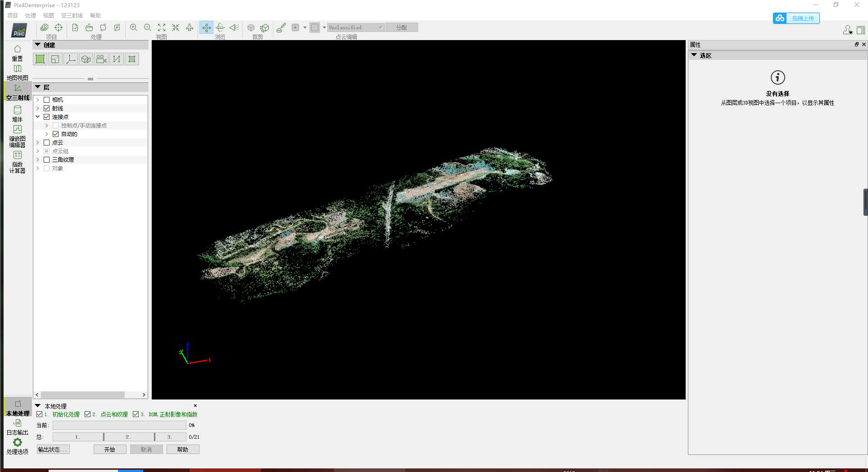The width and height of the screenshot is (868, 472).
Task: Uncheck the 射线 layer checkbox
Action: coord(47,108)
